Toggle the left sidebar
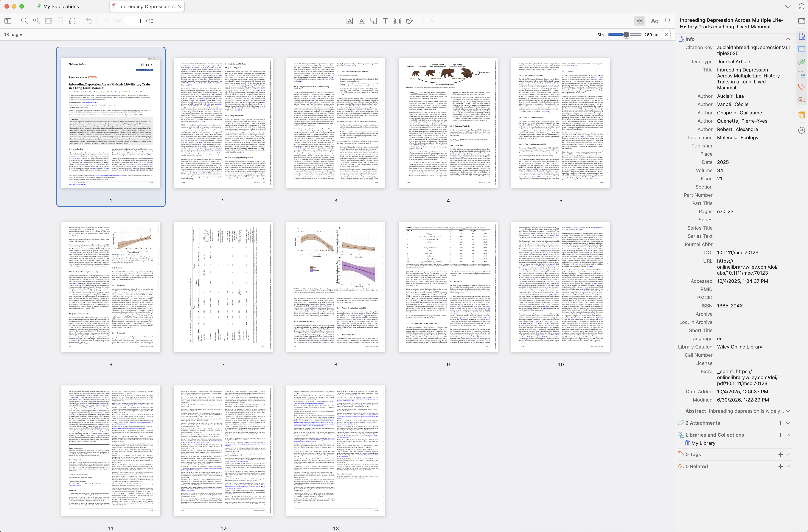This screenshot has height=532, width=808. [x=8, y=21]
